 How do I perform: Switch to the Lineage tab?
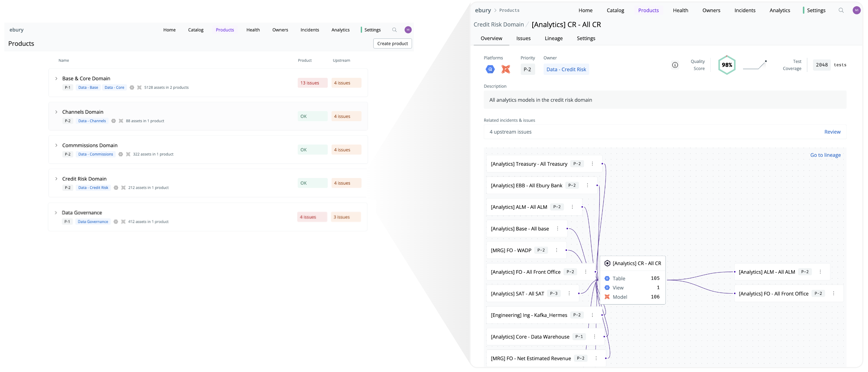pyautogui.click(x=553, y=39)
